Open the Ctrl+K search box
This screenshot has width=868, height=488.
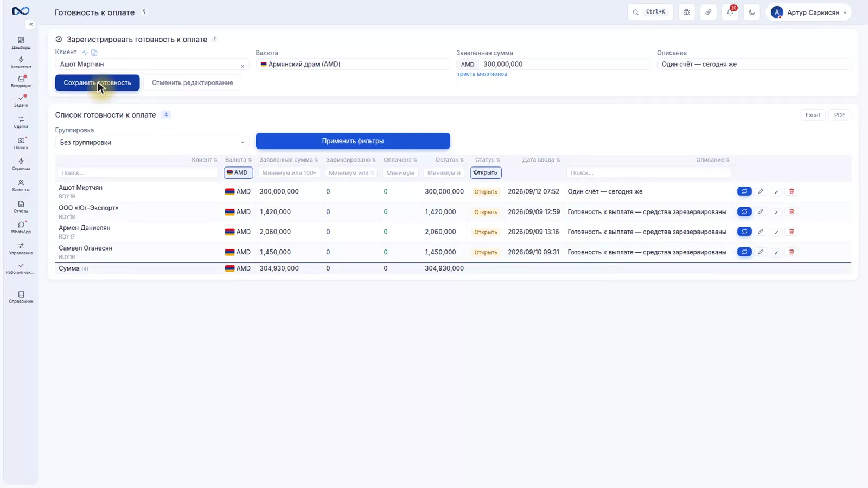[650, 12]
